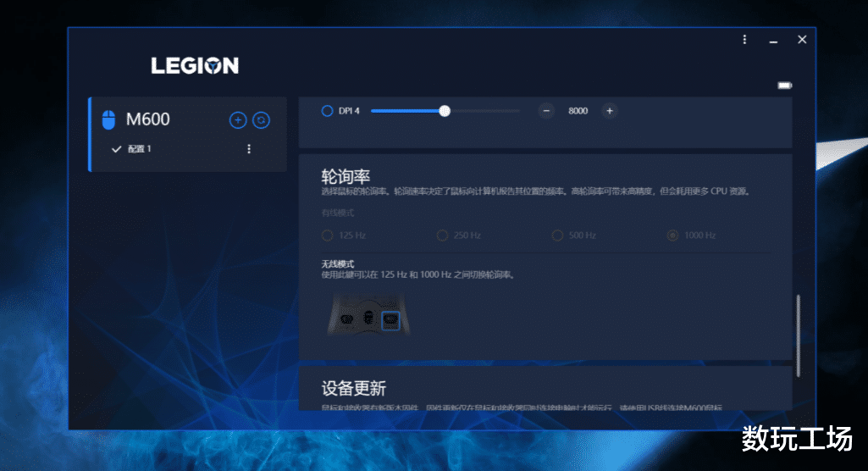
Task: Open options menu for 配置 1
Action: coord(249,149)
